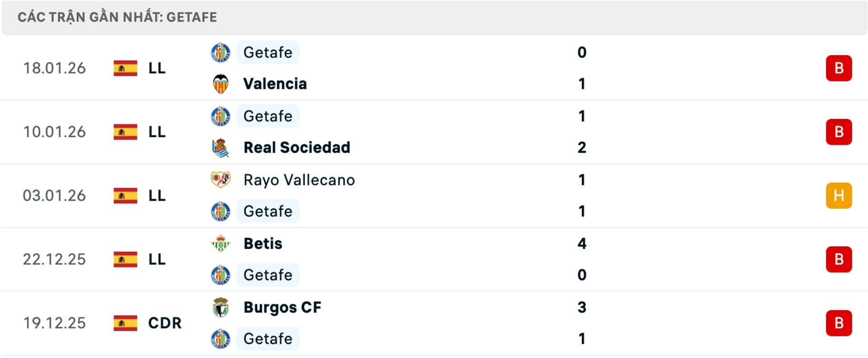
Task: Open the Getafe team name link
Action: (268, 52)
